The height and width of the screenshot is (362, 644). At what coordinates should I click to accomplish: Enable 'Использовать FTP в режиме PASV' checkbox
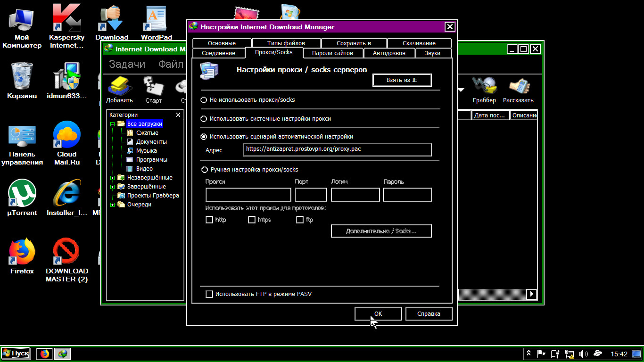pos(209,294)
